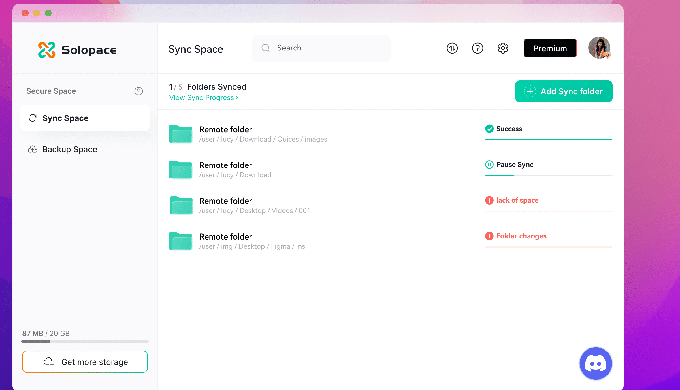Click the Pause Sync progress bar

tap(548, 175)
